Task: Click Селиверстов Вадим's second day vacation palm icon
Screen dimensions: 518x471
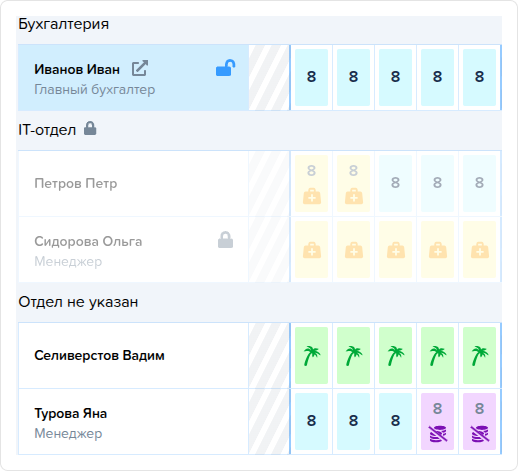Action: [354, 356]
